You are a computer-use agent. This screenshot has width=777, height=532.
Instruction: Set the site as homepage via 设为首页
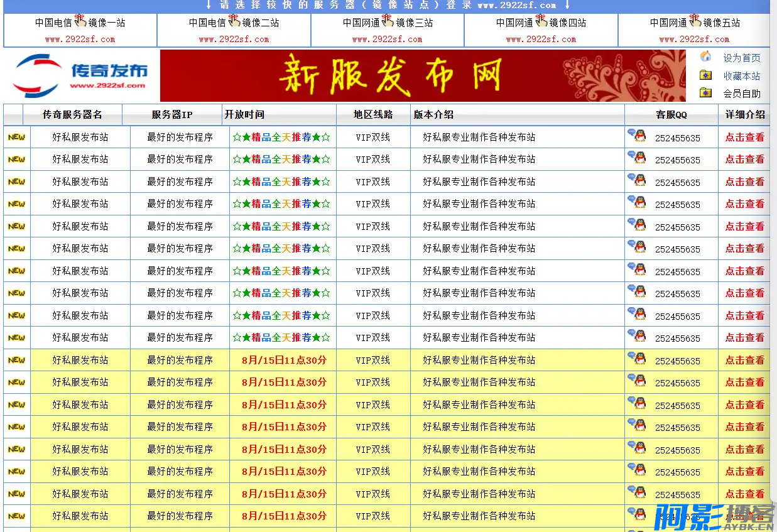pyautogui.click(x=742, y=58)
